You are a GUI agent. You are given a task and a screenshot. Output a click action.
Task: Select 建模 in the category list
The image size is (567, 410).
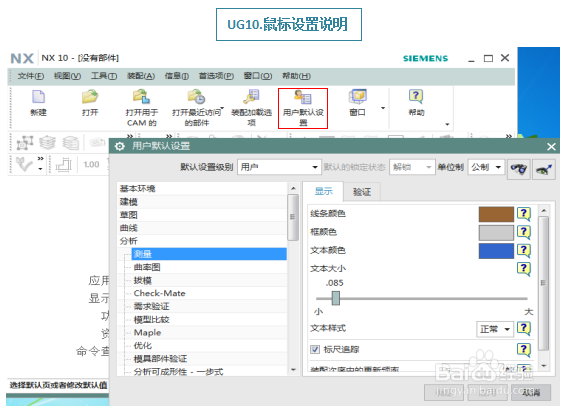(x=202, y=202)
